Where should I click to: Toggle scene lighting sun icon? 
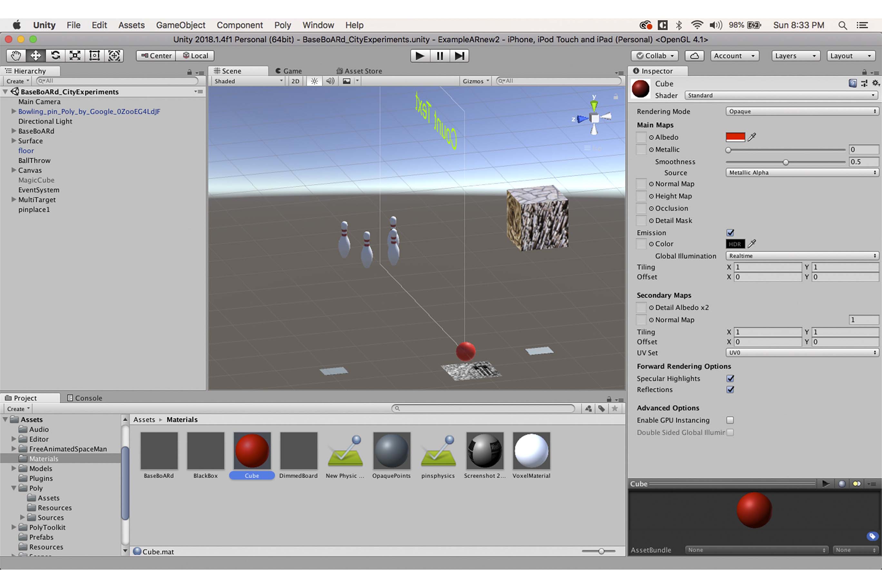point(314,81)
